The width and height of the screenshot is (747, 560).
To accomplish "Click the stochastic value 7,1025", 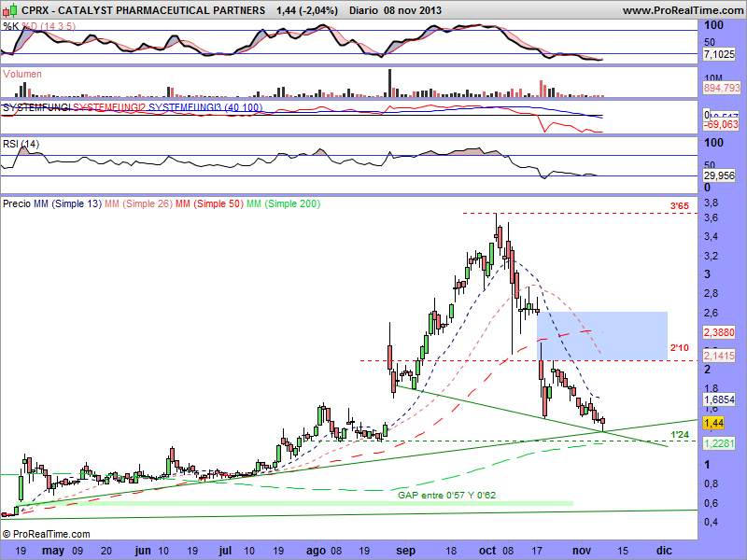I will pos(719,55).
